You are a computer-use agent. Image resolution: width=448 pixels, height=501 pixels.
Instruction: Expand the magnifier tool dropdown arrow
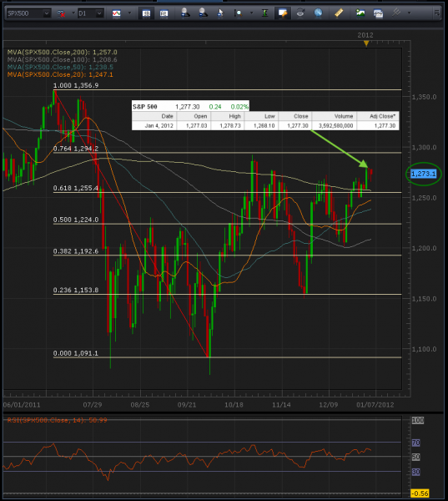(251, 13)
